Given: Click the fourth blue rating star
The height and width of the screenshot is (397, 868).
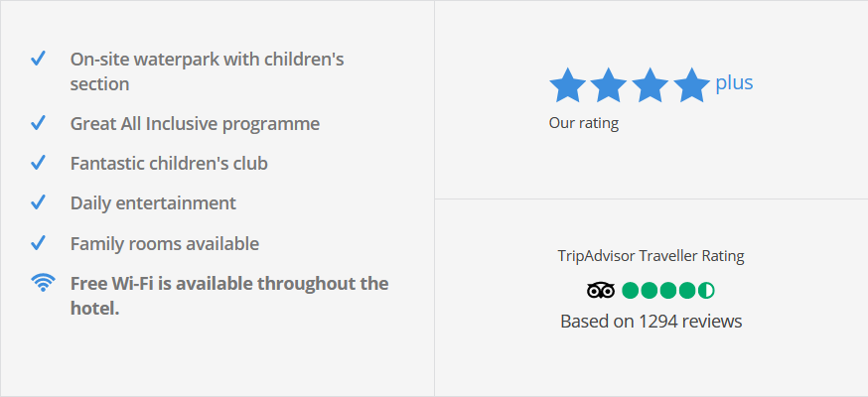Looking at the screenshot, I should pyautogui.click(x=691, y=86).
